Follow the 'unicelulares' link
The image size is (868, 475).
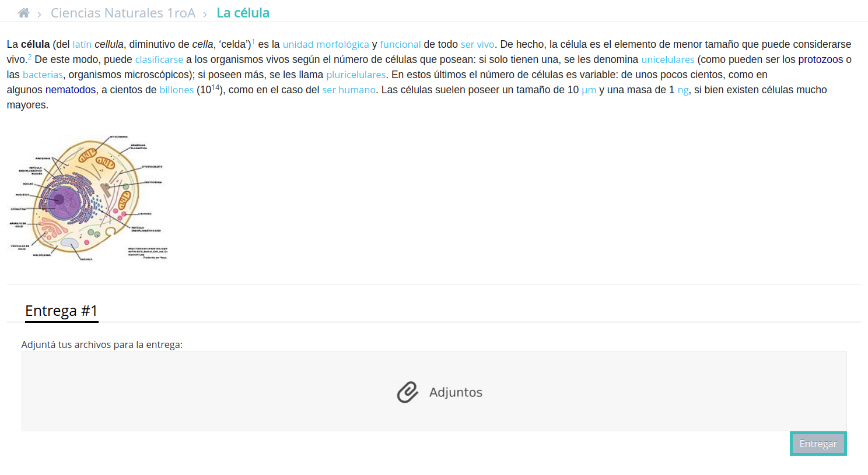click(x=668, y=59)
